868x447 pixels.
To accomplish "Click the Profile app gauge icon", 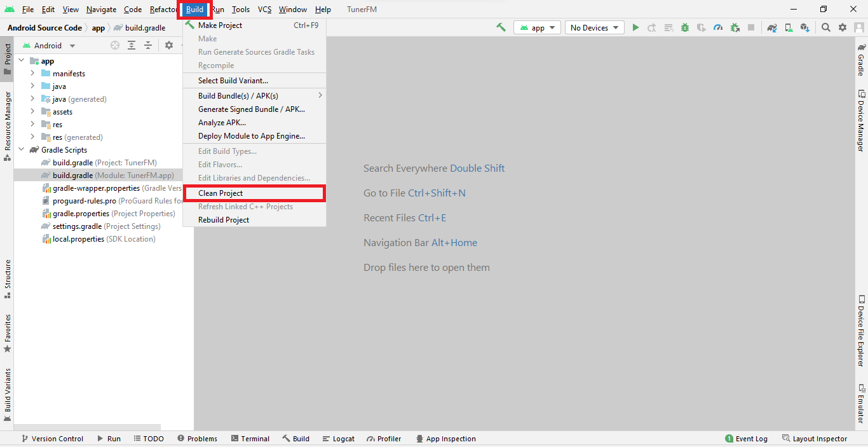I will pos(718,27).
